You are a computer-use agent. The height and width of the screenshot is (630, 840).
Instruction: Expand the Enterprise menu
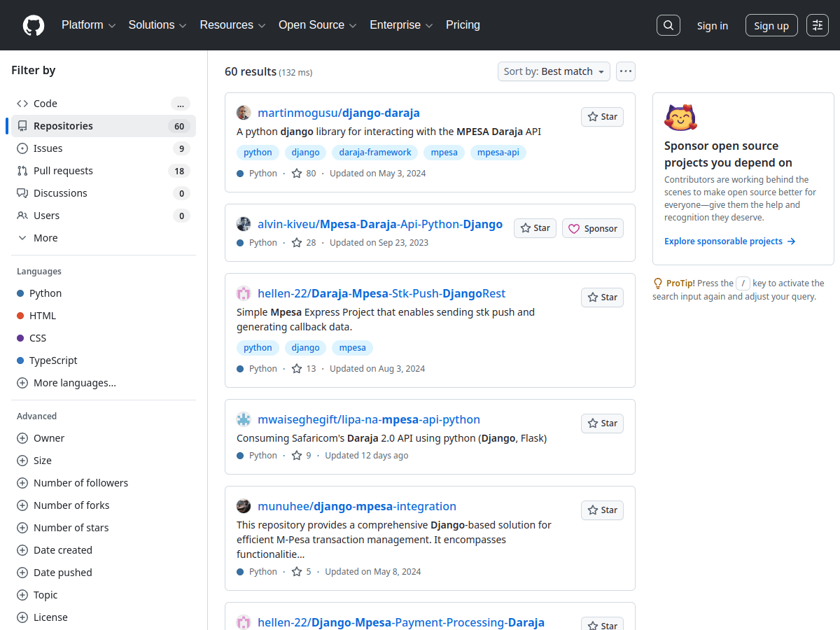pyautogui.click(x=401, y=25)
